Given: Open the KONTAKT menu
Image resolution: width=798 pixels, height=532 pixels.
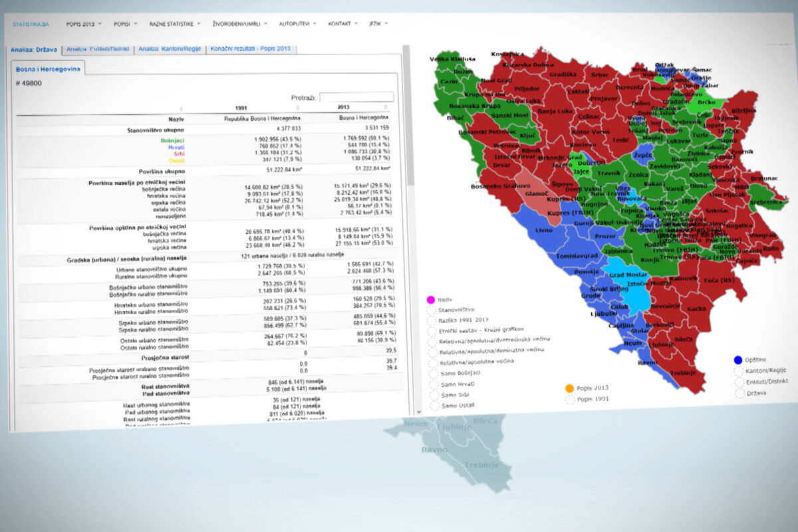Looking at the screenshot, I should point(343,24).
